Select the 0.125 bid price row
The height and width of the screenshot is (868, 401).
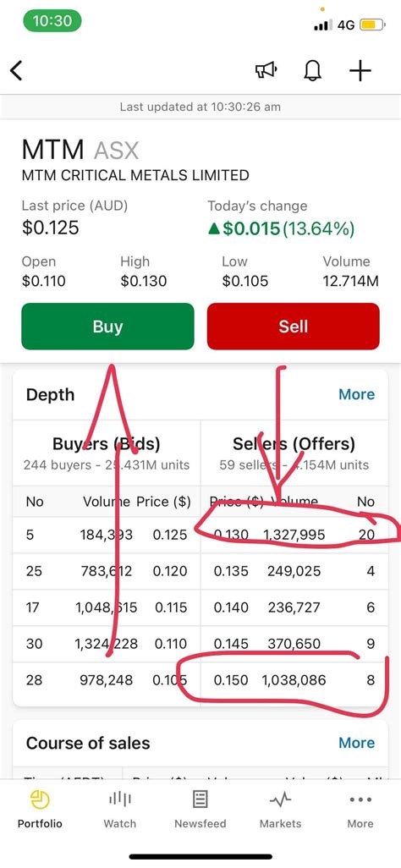(x=107, y=535)
